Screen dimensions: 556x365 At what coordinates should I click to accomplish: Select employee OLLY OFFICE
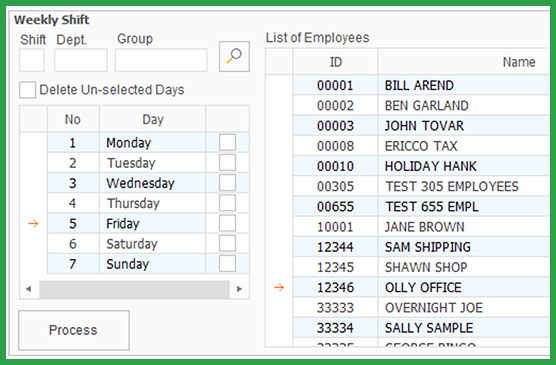click(x=464, y=287)
